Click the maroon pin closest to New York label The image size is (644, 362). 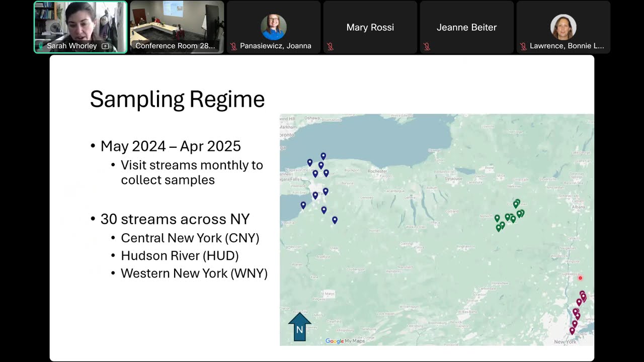572,331
